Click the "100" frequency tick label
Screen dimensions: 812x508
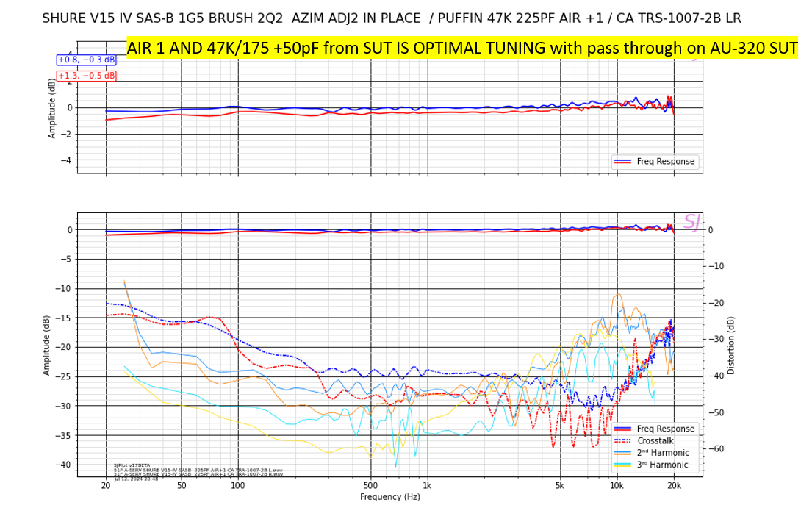(237, 486)
